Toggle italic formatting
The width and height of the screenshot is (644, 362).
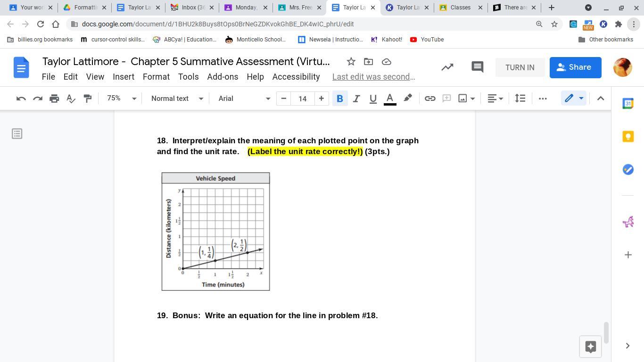pyautogui.click(x=356, y=99)
